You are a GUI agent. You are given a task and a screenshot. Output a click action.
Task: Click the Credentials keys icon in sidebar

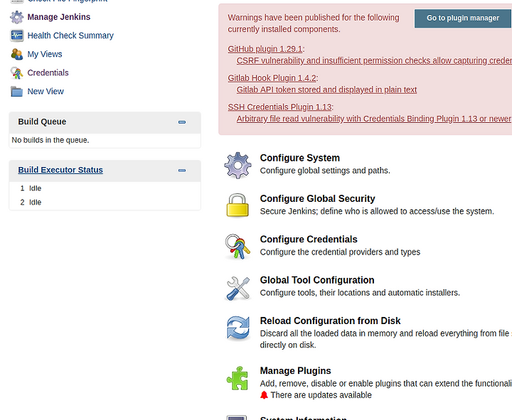point(16,72)
